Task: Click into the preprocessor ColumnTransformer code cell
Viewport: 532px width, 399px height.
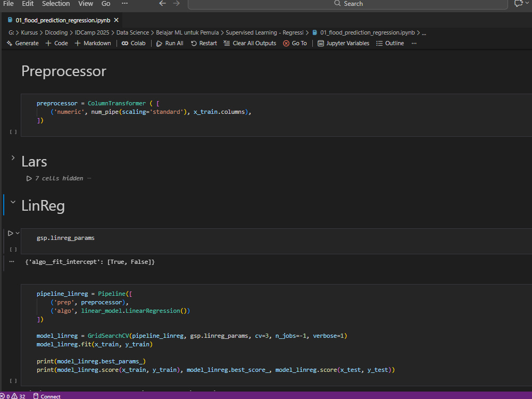Action: coord(276,115)
